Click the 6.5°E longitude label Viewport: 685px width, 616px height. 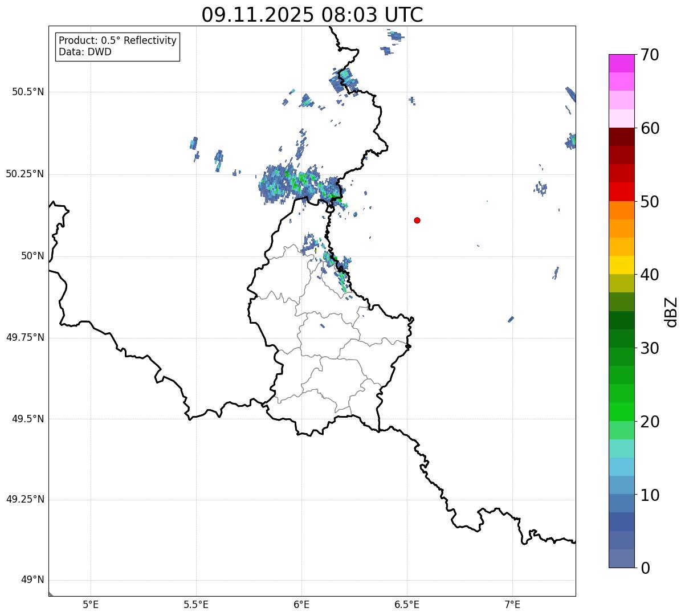coord(407,605)
